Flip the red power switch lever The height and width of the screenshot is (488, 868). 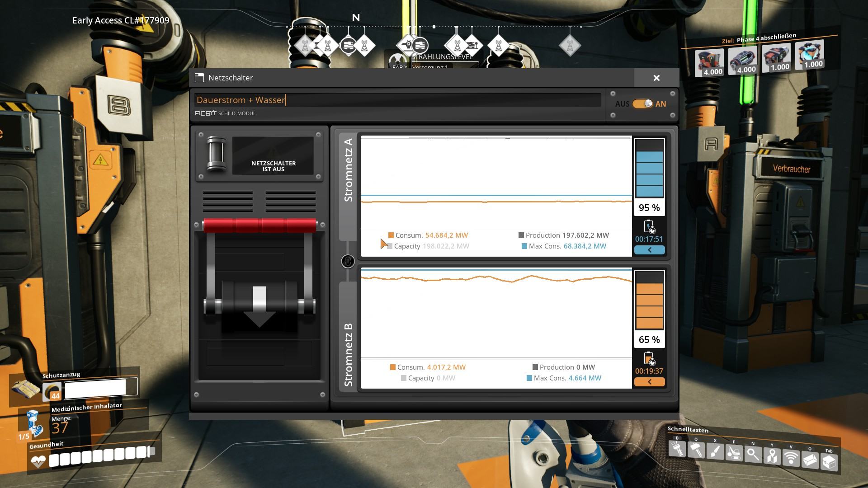click(259, 225)
